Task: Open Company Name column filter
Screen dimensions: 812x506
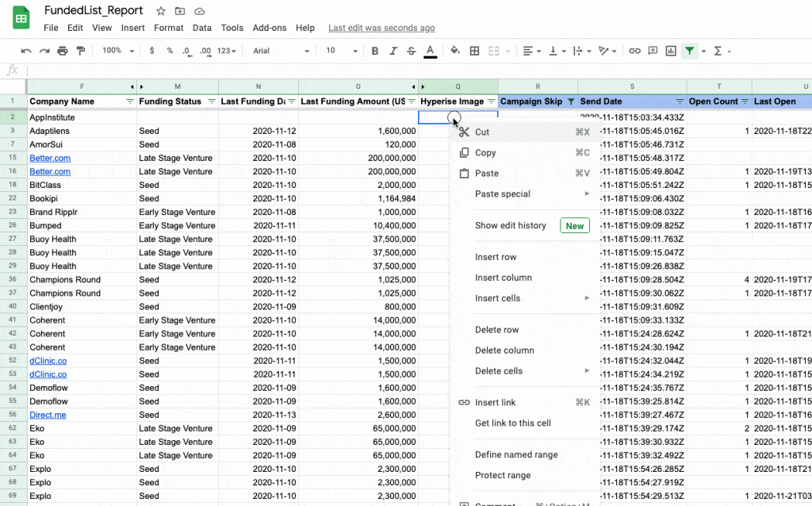Action: [130, 102]
